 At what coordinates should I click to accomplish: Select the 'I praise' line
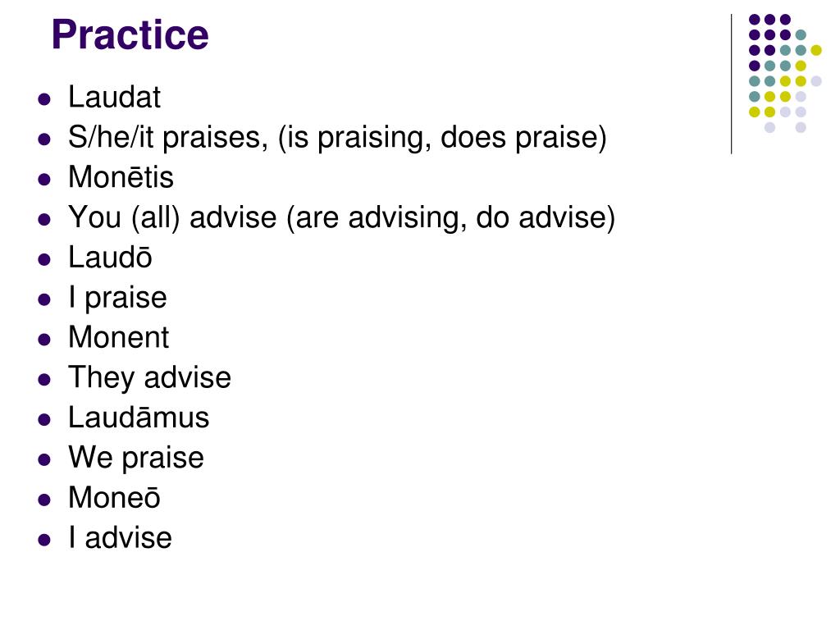(118, 298)
